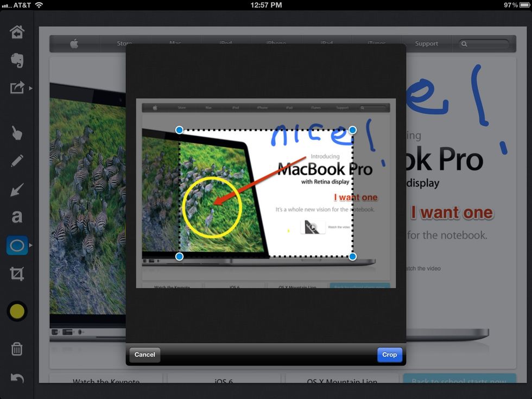
Task: Open the Evernote elephant icon
Action: pos(17,60)
